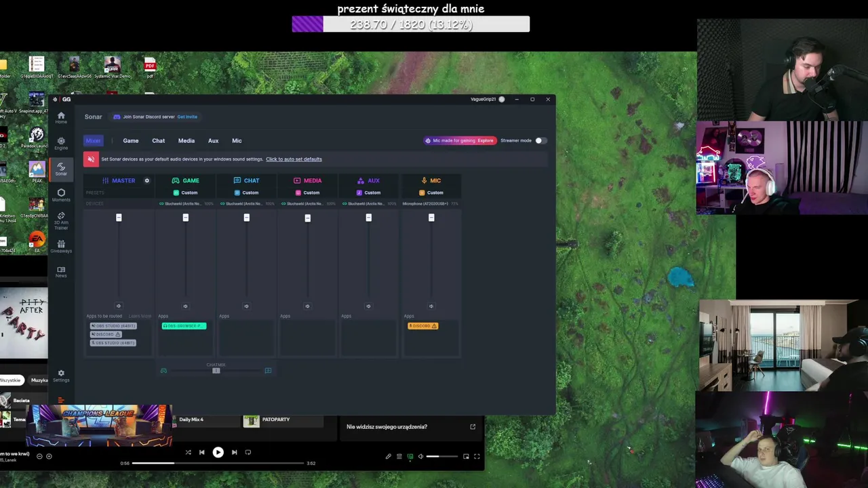Toggle Streamer mode switch
868x488 pixels.
click(x=540, y=140)
